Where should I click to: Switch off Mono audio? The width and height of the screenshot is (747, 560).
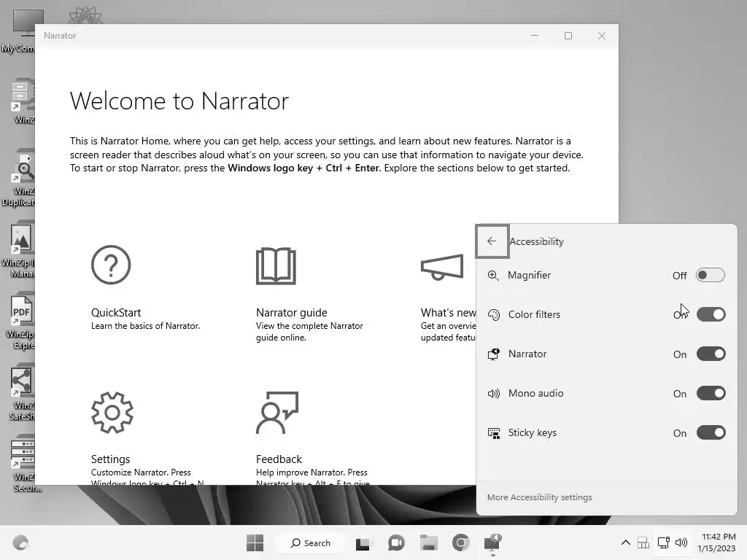[711, 393]
